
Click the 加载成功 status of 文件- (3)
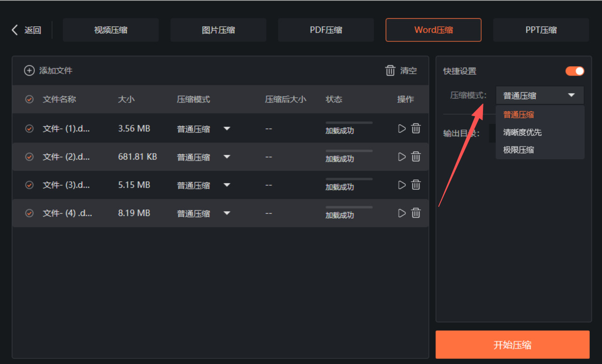tap(340, 187)
